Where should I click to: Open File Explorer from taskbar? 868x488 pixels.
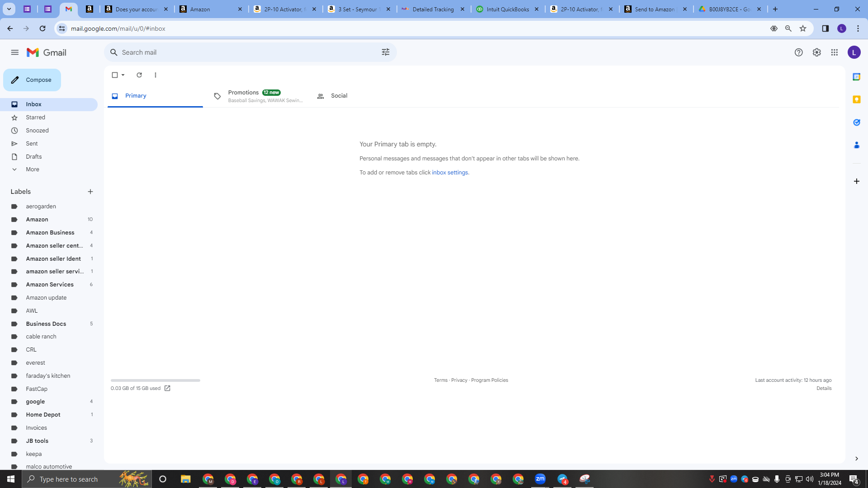[186, 479]
